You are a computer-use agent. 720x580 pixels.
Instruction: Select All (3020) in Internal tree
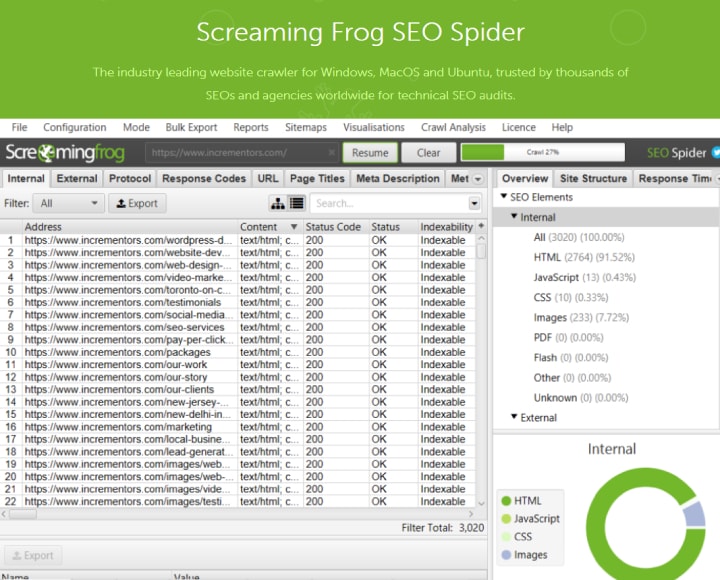click(579, 237)
